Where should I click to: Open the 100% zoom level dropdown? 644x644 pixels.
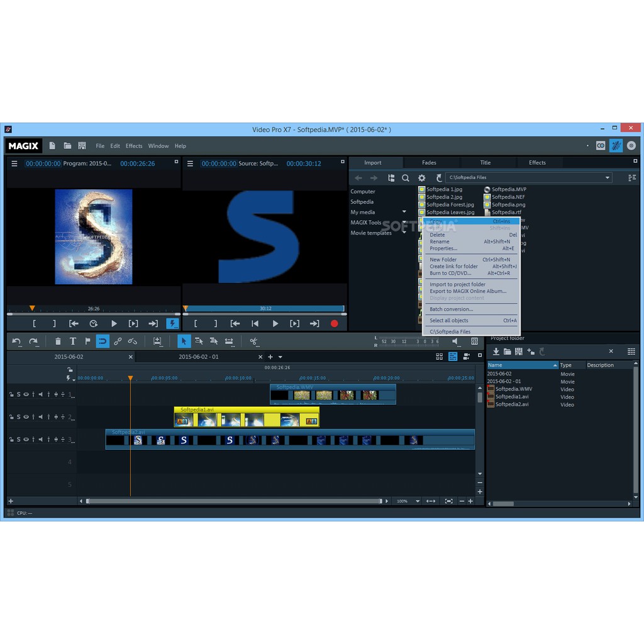point(418,501)
